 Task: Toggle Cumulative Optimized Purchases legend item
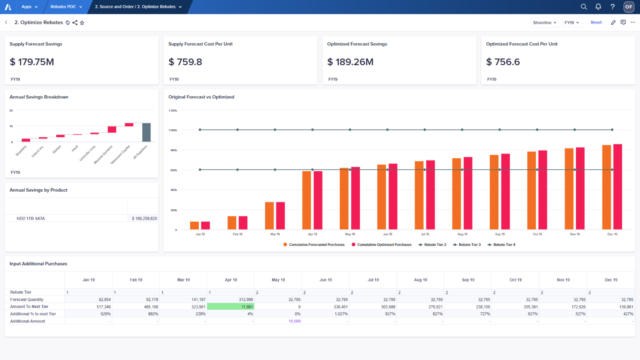coord(381,244)
